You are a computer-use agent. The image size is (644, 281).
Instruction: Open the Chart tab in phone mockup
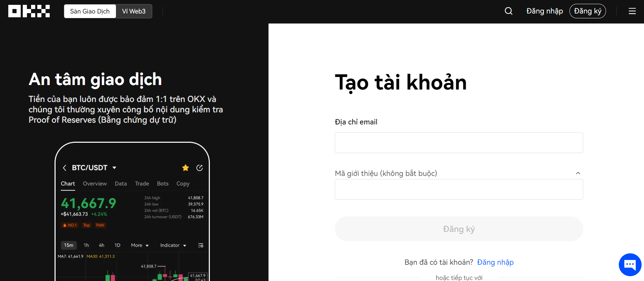click(68, 184)
